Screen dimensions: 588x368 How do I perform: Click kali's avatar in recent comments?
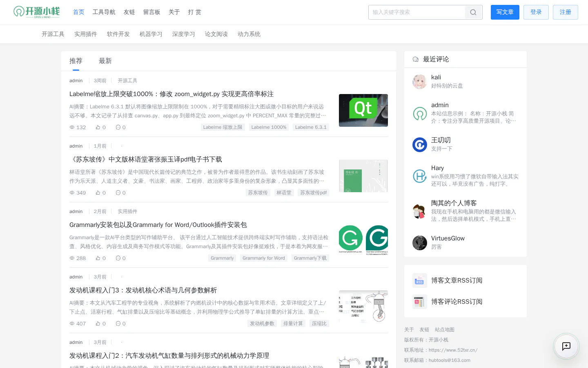420,82
